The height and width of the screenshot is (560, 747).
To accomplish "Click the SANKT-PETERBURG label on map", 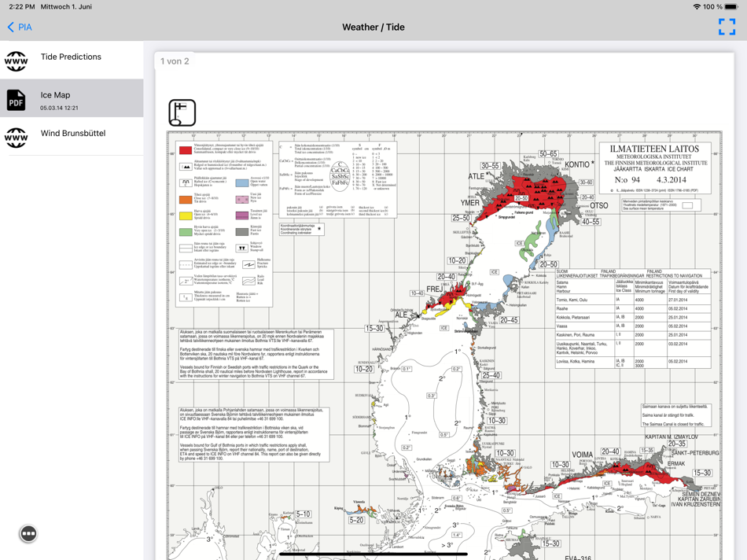I will [x=695, y=453].
